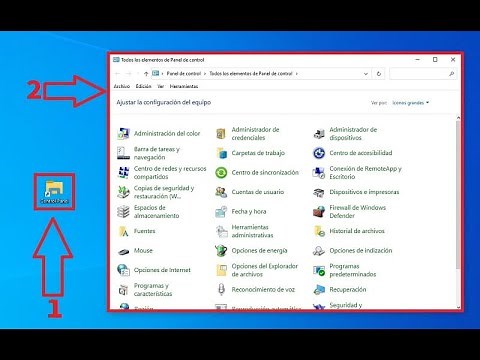
Task: Open the Ver por Iconos grandes dropdown
Action: point(411,103)
